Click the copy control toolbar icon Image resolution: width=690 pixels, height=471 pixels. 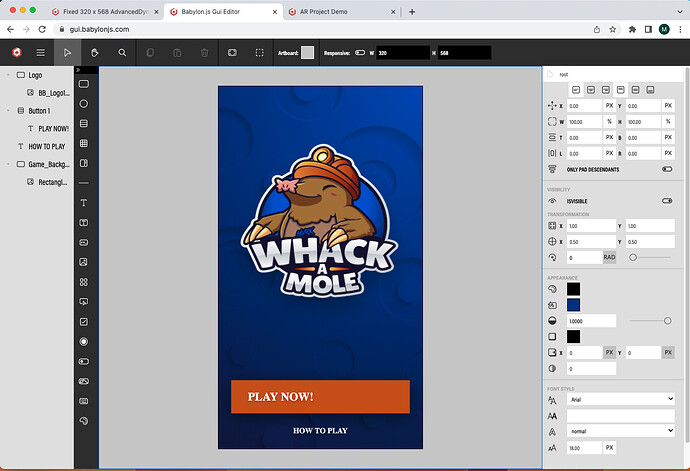[150, 53]
